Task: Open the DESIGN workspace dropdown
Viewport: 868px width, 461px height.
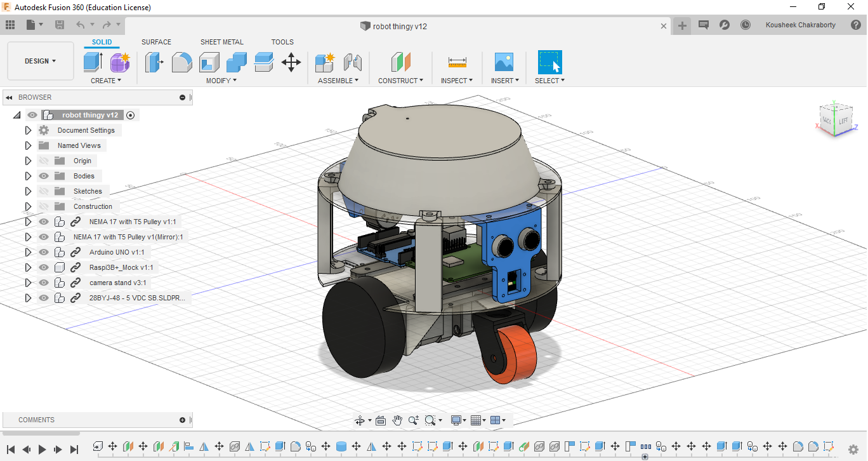Action: coord(41,61)
